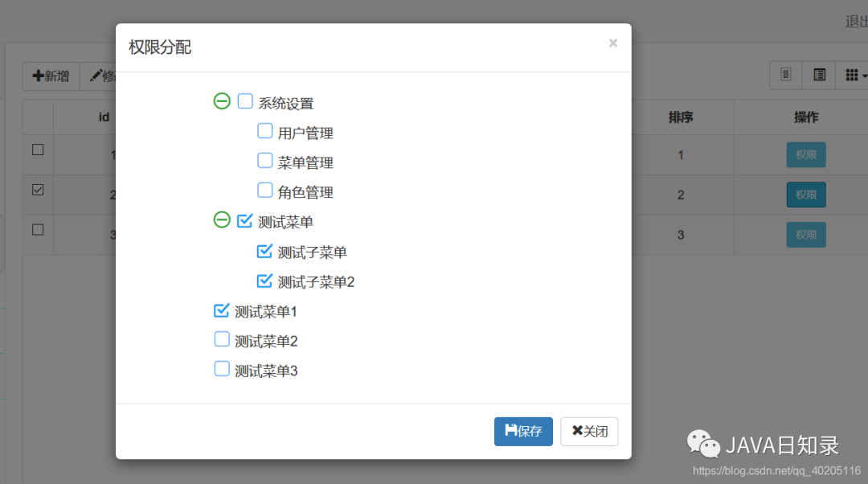Select the row 3 checkbox in table

[x=38, y=230]
